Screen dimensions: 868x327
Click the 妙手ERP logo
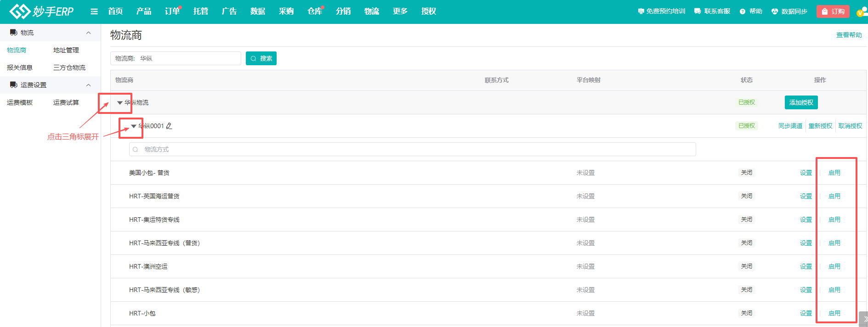pos(41,11)
